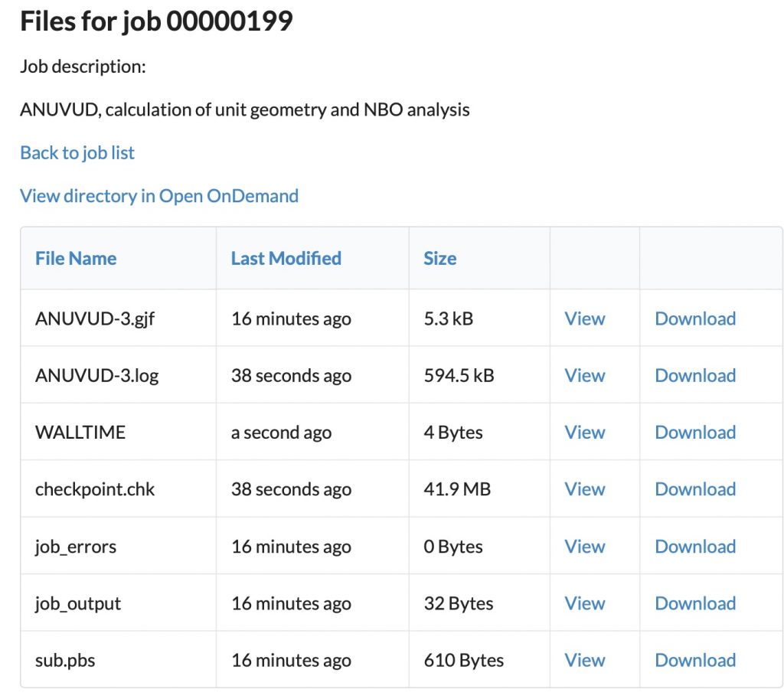Image resolution: width=784 pixels, height=699 pixels.
Task: Open View directory in Open OnDemand link
Action: click(159, 196)
